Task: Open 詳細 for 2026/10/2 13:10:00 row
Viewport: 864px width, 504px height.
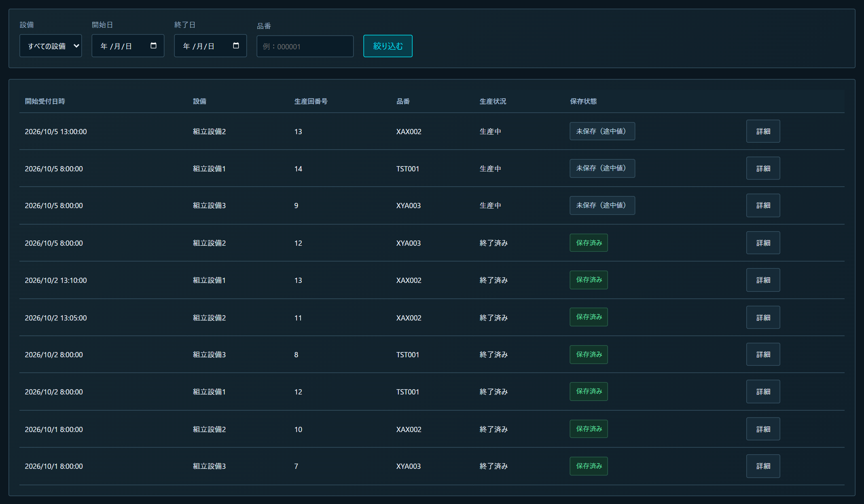Action: click(763, 280)
